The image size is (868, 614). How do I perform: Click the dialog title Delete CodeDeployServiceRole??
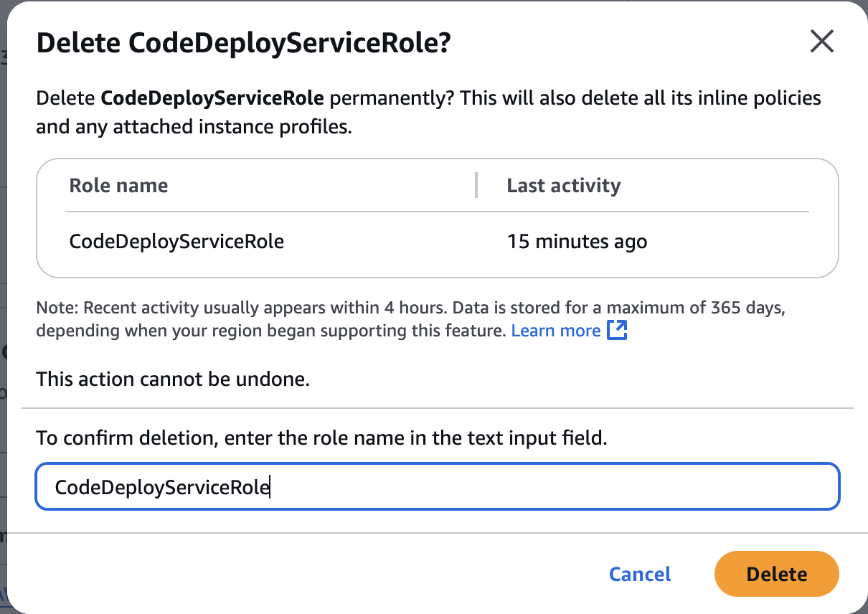click(x=243, y=43)
